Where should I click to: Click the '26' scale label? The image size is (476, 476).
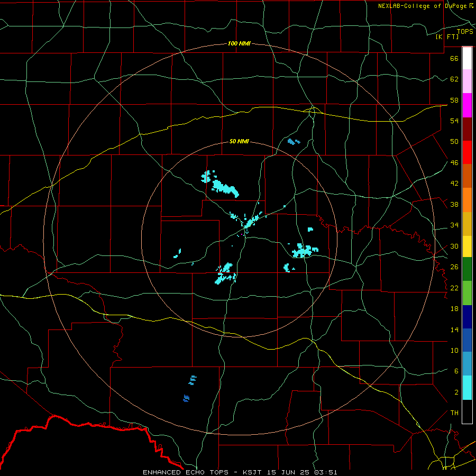tap(454, 267)
